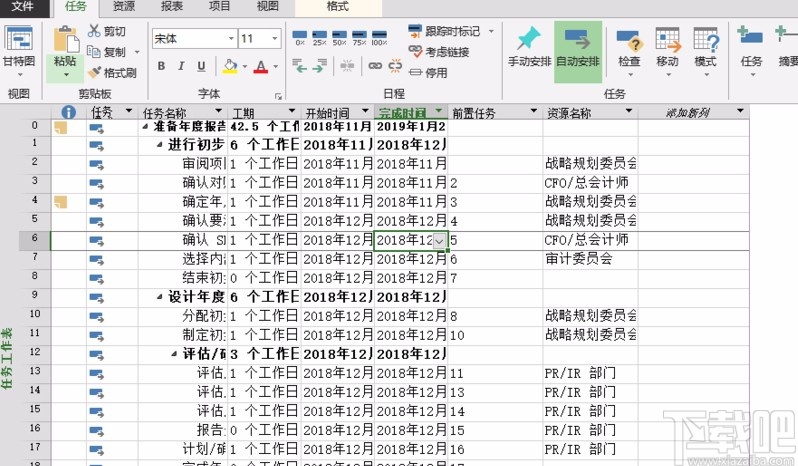The image size is (798, 466).
Task: Open the Gantt Chart (甘特图) view button
Action: pos(18,51)
